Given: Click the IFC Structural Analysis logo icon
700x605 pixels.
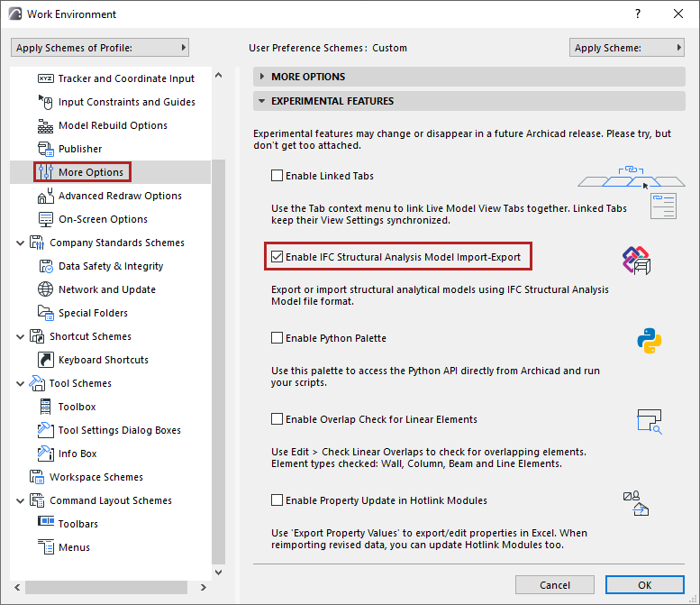Looking at the screenshot, I should click(636, 260).
